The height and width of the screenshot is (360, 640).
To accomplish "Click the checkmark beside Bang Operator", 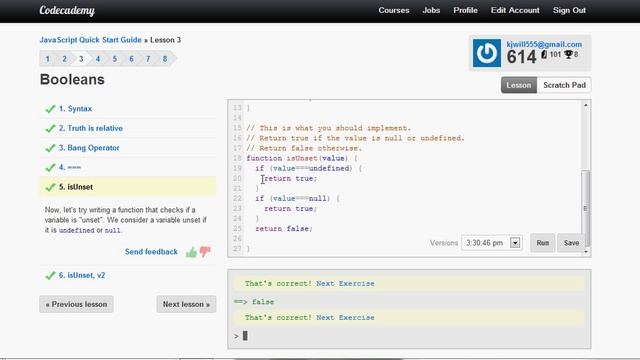I will [x=50, y=148].
